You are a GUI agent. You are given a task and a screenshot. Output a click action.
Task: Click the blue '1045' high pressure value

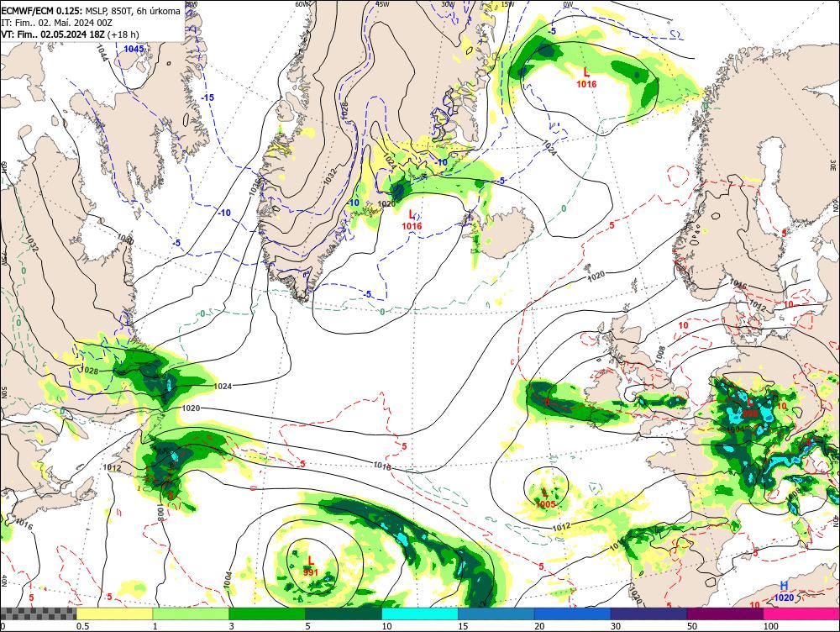134,49
